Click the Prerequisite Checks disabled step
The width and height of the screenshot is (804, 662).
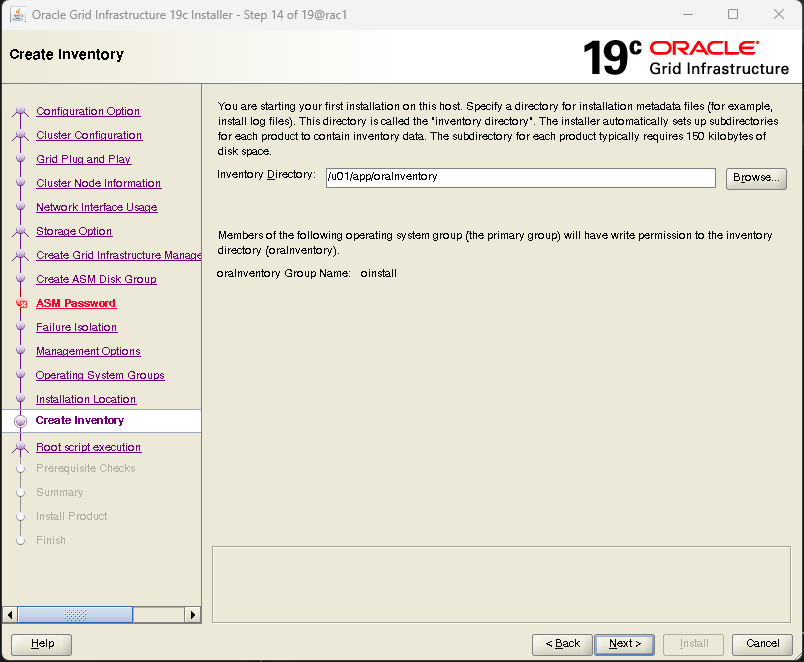click(86, 468)
